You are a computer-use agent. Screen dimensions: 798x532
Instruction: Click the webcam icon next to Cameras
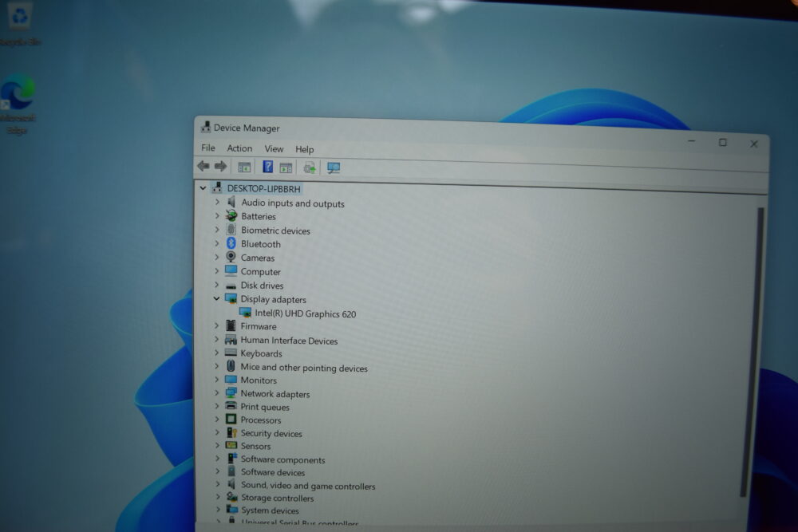(231, 258)
